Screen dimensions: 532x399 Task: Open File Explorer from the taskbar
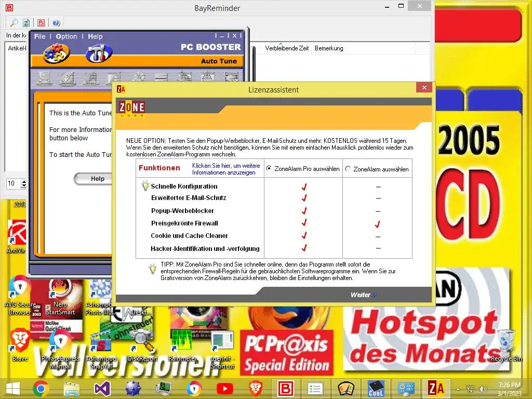tap(72, 389)
